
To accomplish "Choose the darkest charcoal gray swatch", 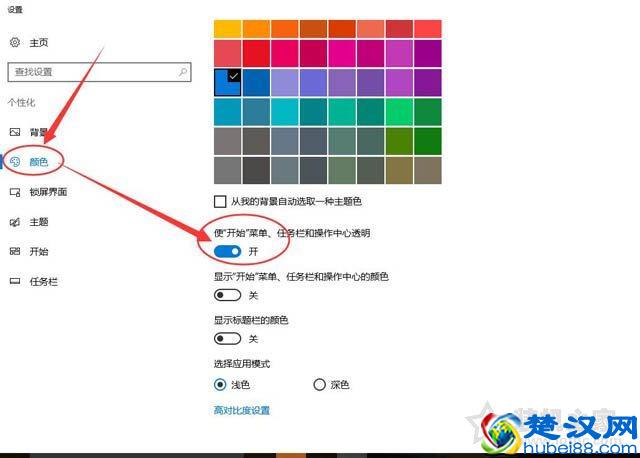I will [256, 170].
